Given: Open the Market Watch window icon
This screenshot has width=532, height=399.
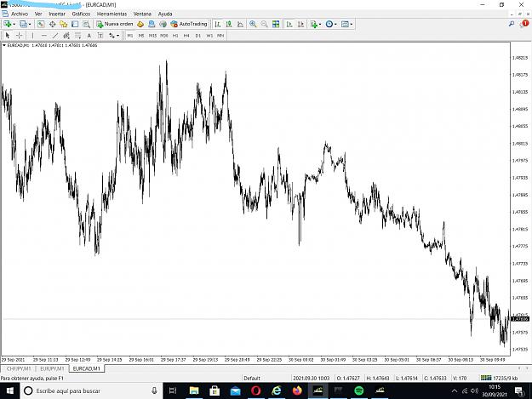Looking at the screenshot, I should coord(41,24).
